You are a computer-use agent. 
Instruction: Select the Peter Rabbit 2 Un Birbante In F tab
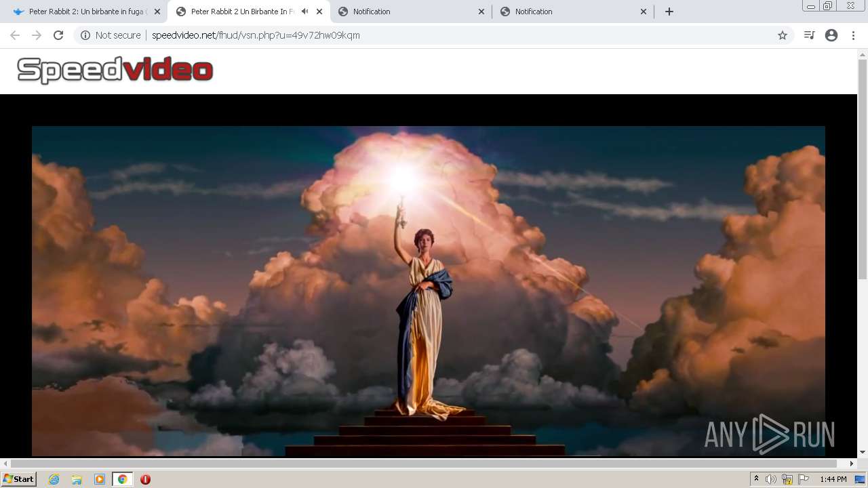[248, 12]
